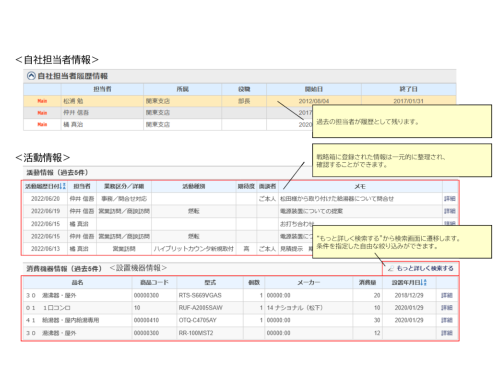
Task: Click model RTS-S669VGAS
Action: tap(200, 295)
